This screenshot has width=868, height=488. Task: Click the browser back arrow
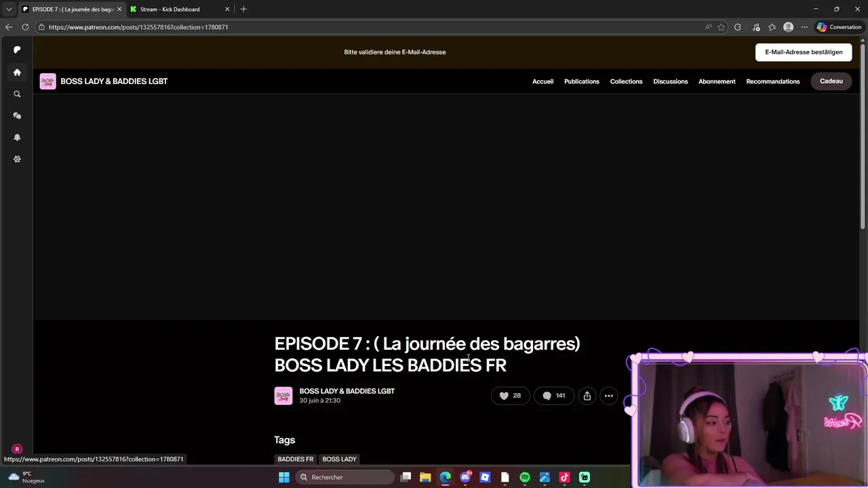coord(8,27)
